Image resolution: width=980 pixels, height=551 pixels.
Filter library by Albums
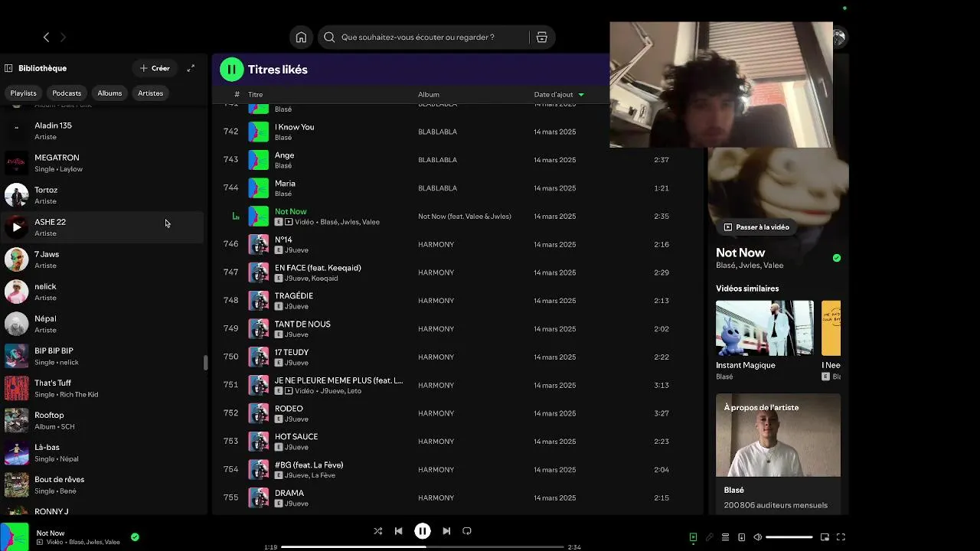[109, 93]
